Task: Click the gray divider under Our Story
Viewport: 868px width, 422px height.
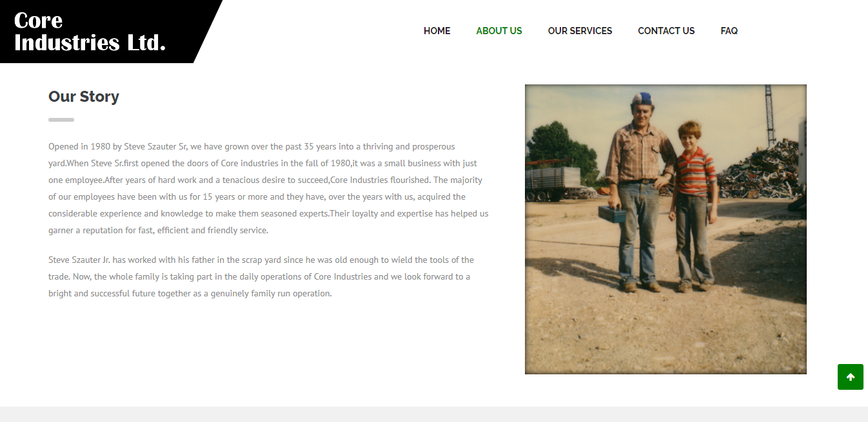Action: point(61,120)
